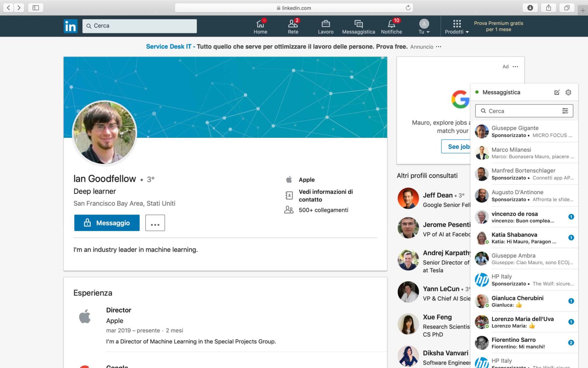Click Ian Goodfellow profile photo
Image resolution: width=588 pixels, height=368 pixels.
(x=105, y=133)
